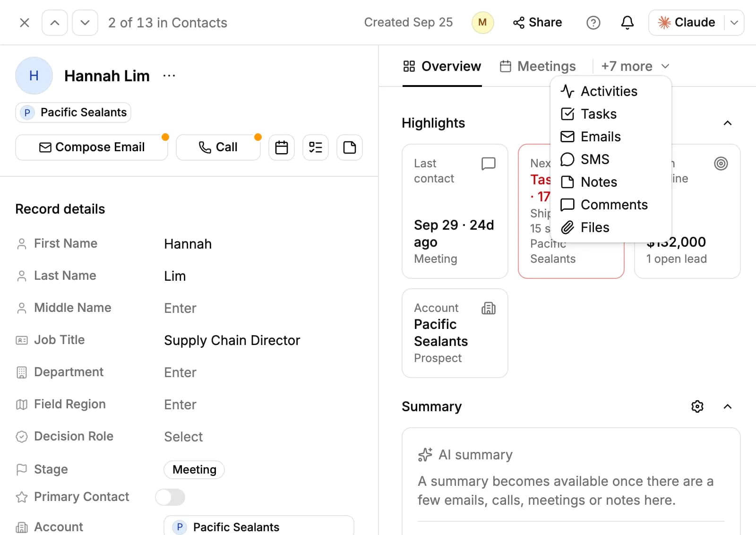
Task: Start a call with the Call button
Action: pyautogui.click(x=218, y=147)
